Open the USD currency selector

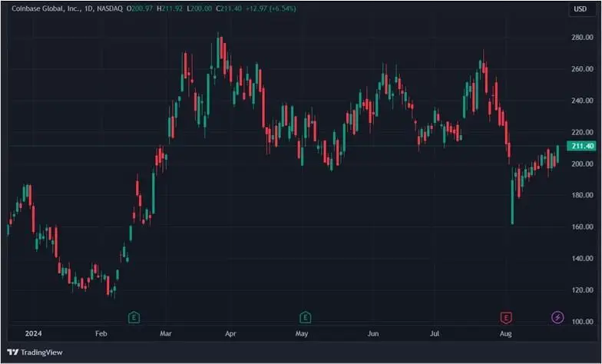(580, 9)
